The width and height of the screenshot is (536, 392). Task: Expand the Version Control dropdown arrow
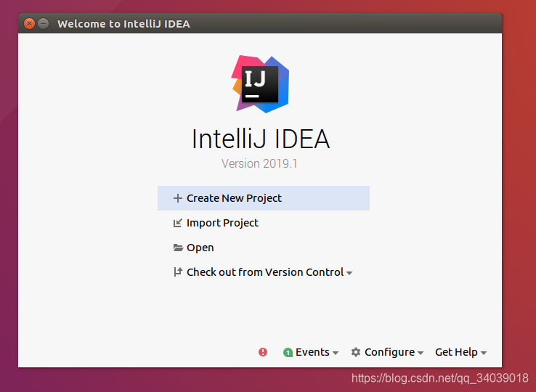349,273
